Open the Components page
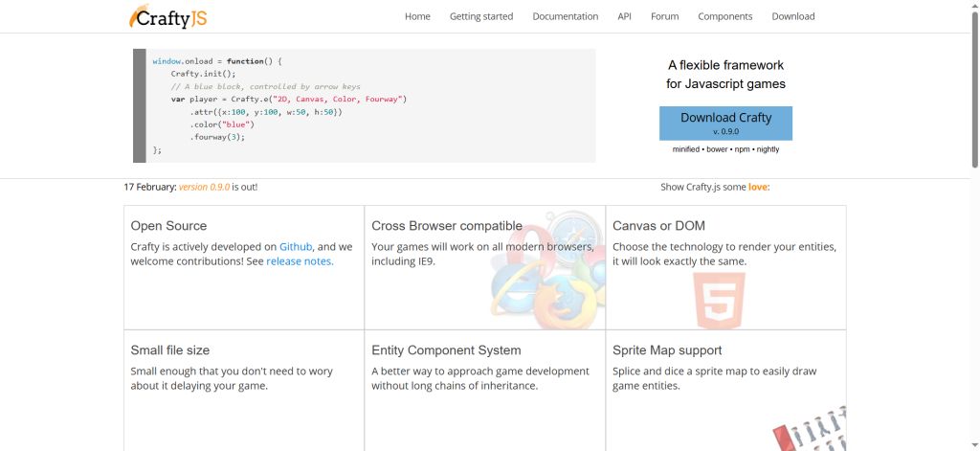Image resolution: width=980 pixels, height=451 pixels. click(725, 16)
